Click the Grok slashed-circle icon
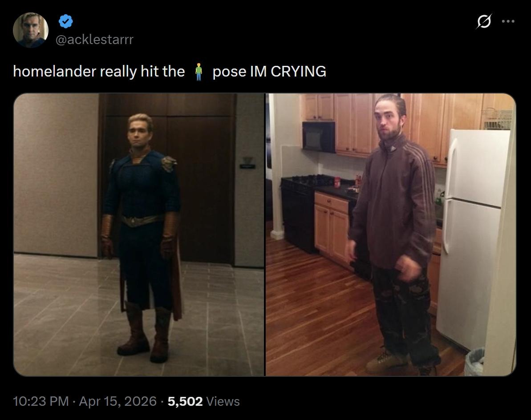This screenshot has width=531, height=420. (483, 21)
